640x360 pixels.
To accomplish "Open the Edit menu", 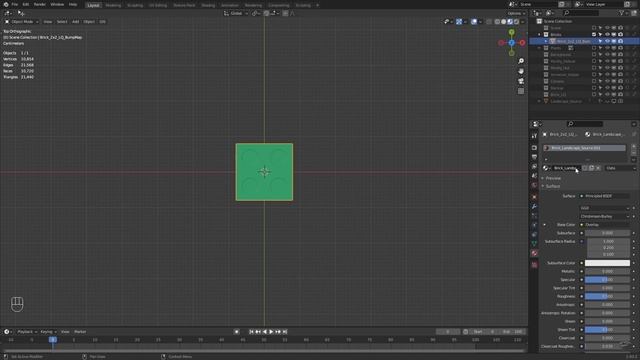I will coord(26,4).
